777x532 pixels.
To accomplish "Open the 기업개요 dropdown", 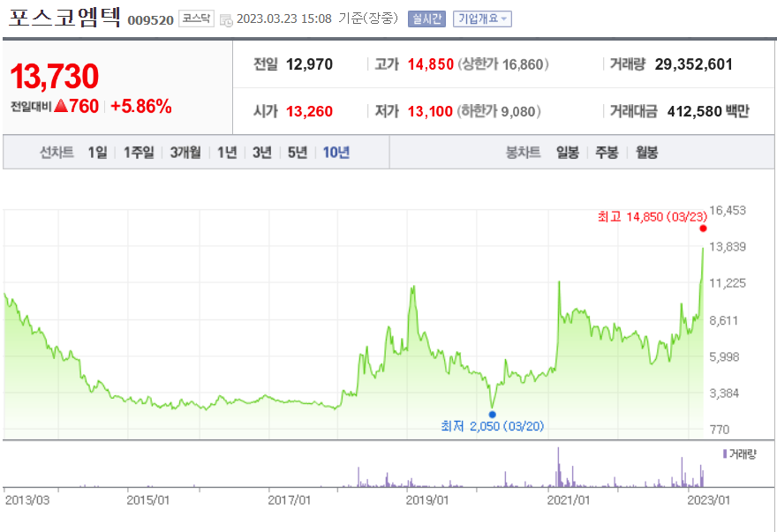I will point(482,19).
